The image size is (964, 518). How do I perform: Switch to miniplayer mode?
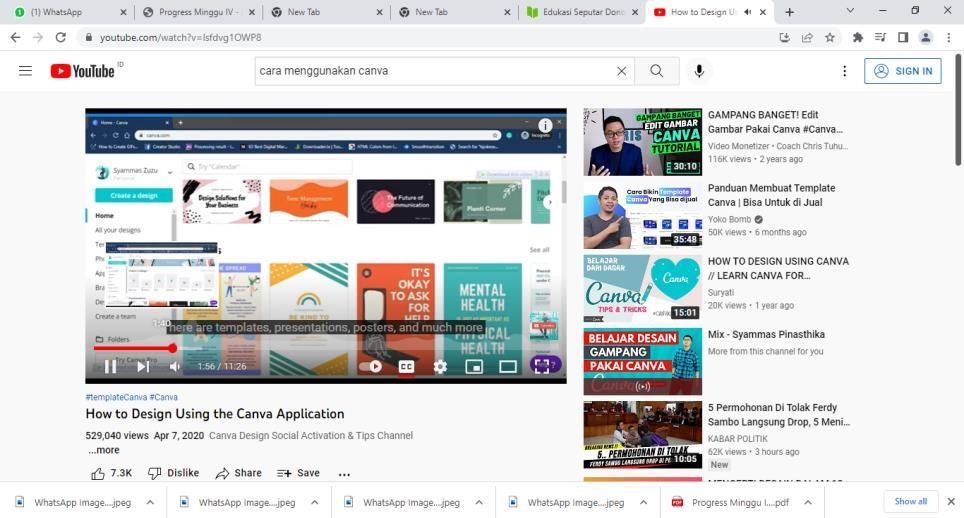(x=474, y=367)
